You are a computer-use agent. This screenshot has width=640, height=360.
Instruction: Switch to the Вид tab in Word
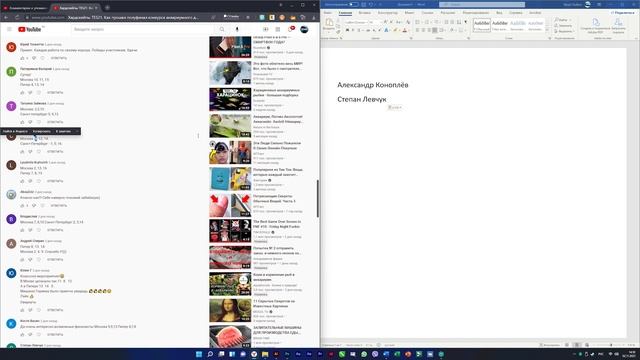point(499,13)
